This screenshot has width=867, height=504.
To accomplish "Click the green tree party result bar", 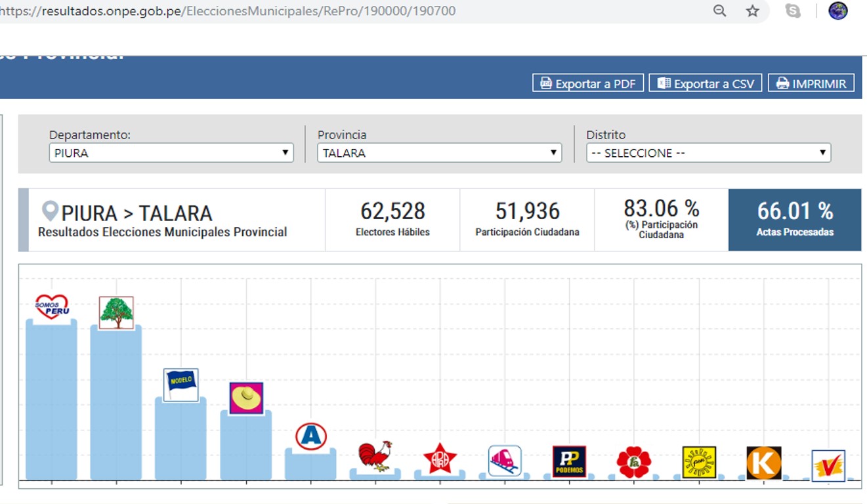I will click(x=116, y=403).
